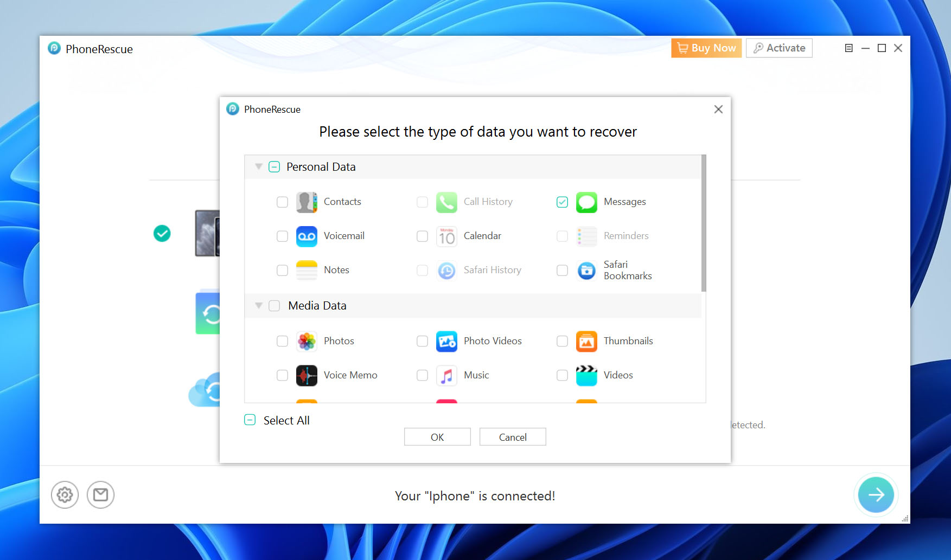Check the Thumbnails checkbox

pos(562,342)
